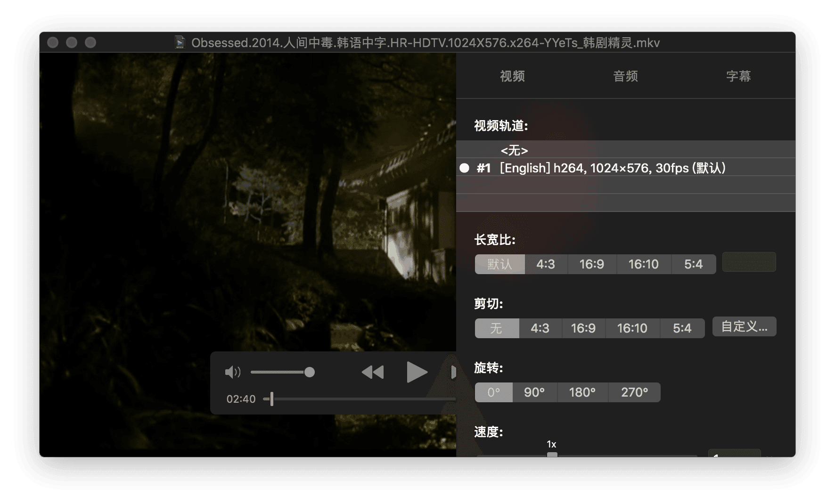Switch to the 字幕 tab

pyautogui.click(x=738, y=76)
